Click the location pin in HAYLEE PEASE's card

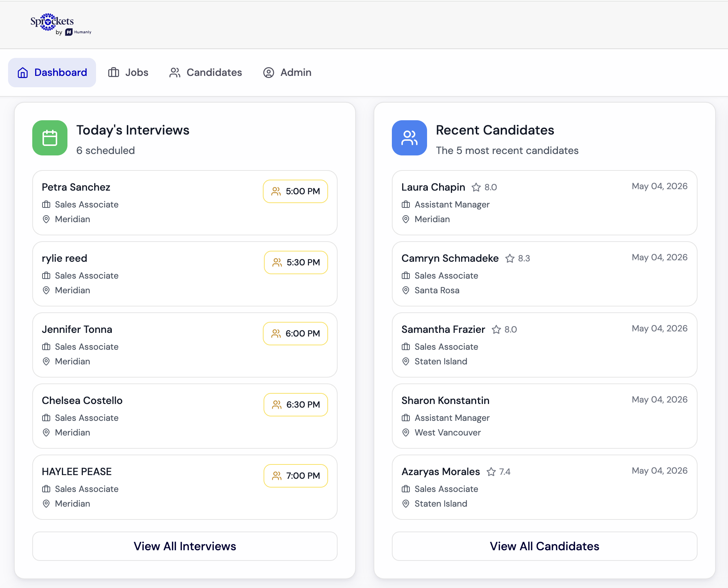click(46, 504)
